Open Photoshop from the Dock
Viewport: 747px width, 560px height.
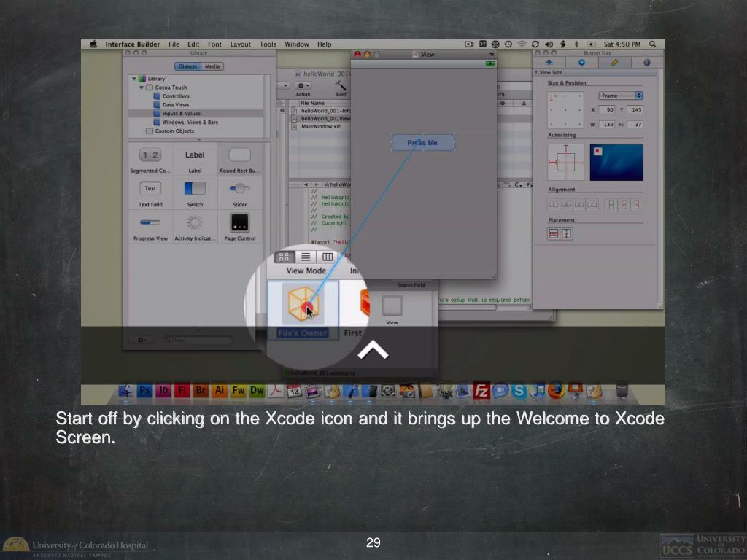point(144,391)
